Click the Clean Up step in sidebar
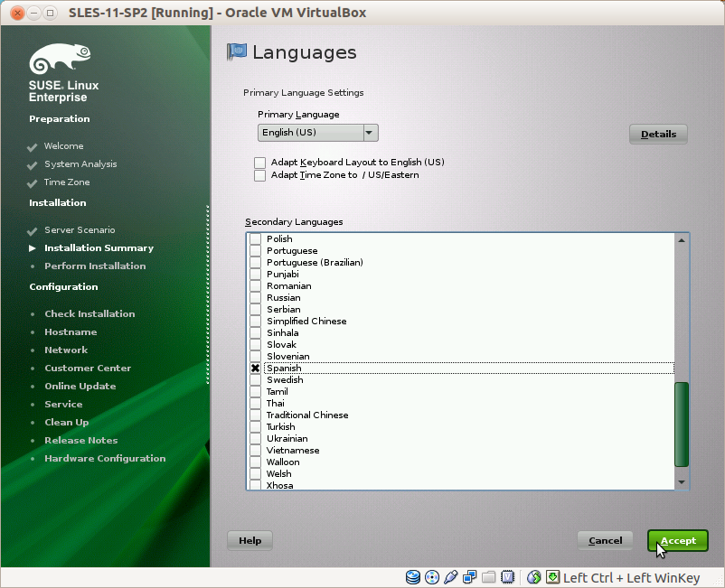 click(x=67, y=422)
